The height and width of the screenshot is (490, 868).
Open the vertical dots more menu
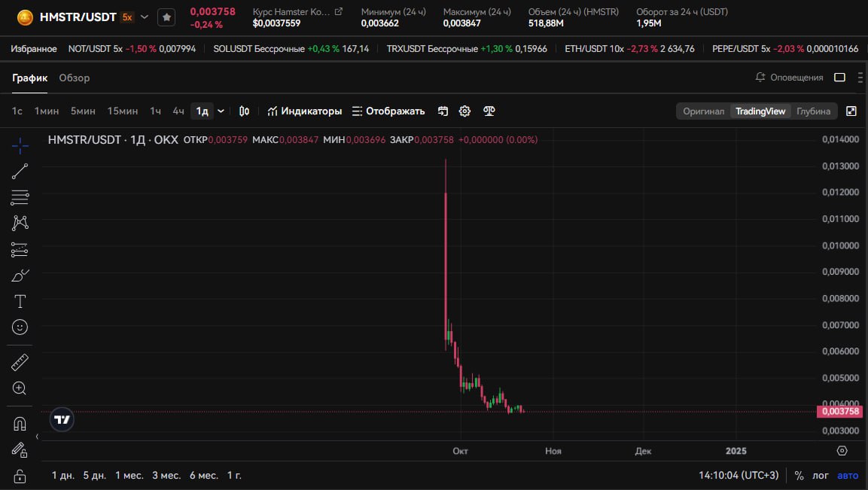[x=860, y=78]
